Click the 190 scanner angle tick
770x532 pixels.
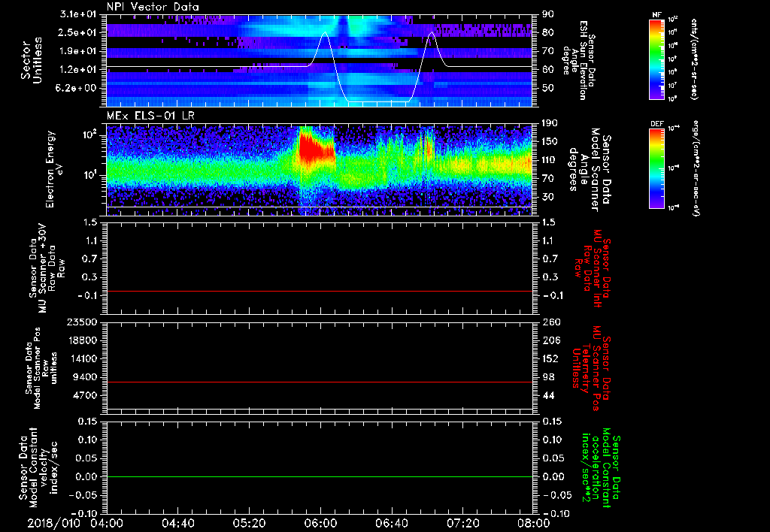(x=550, y=123)
